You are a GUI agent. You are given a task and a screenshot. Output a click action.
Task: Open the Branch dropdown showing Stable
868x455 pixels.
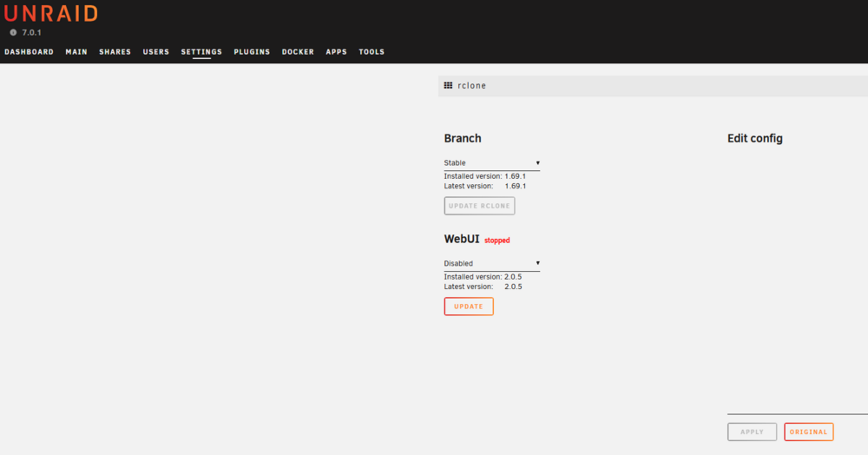point(491,163)
